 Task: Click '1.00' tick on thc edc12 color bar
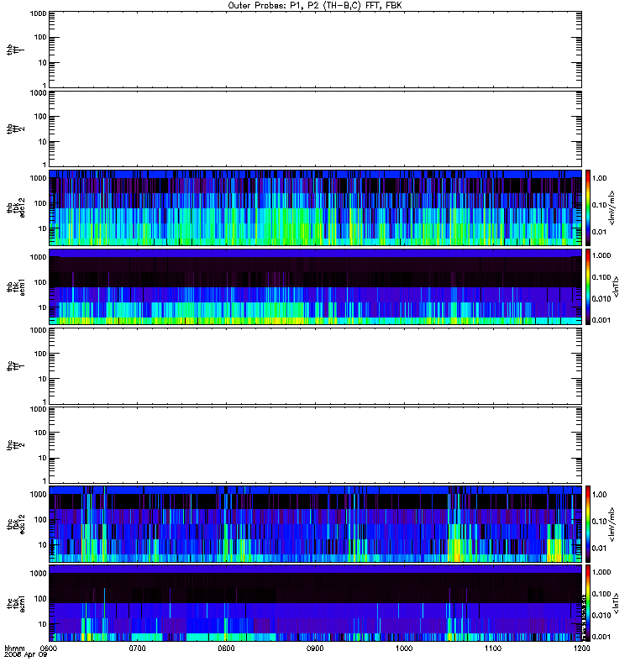(x=600, y=495)
